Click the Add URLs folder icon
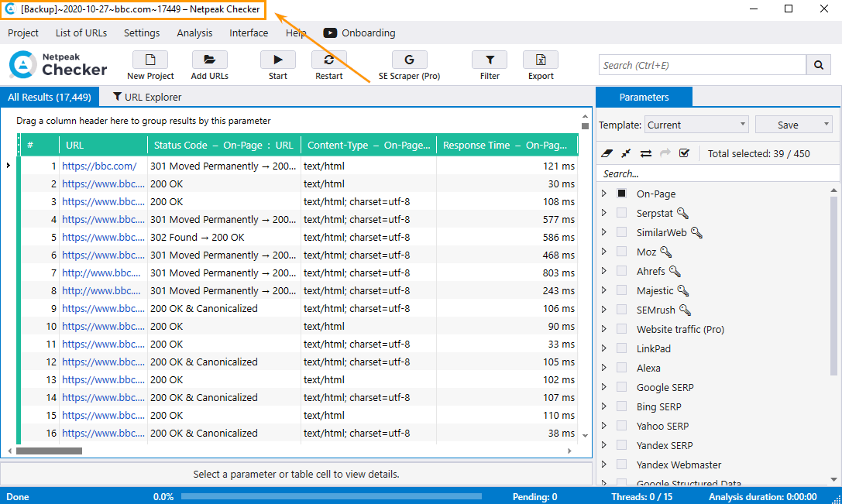842x504 pixels. tap(209, 60)
